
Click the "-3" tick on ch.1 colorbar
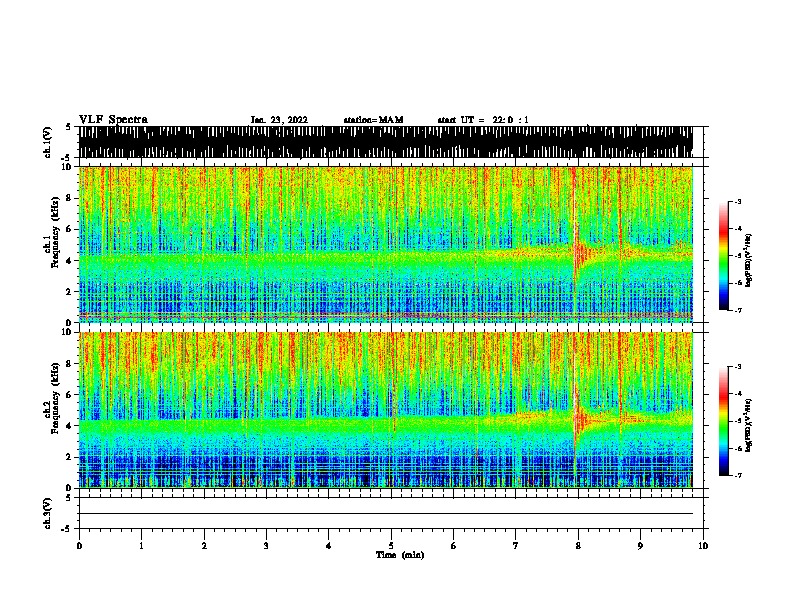pyautogui.click(x=737, y=202)
